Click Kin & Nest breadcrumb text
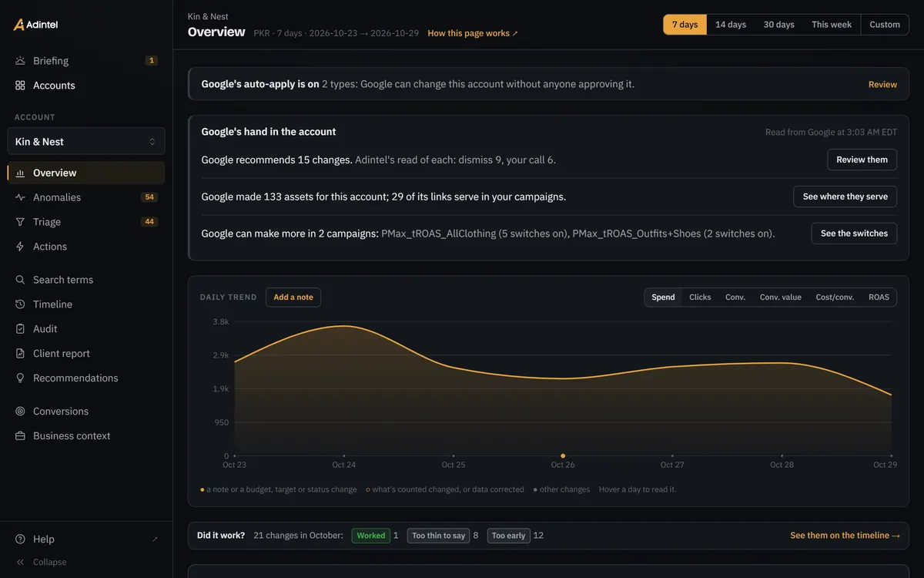The width and height of the screenshot is (924, 578). (208, 16)
